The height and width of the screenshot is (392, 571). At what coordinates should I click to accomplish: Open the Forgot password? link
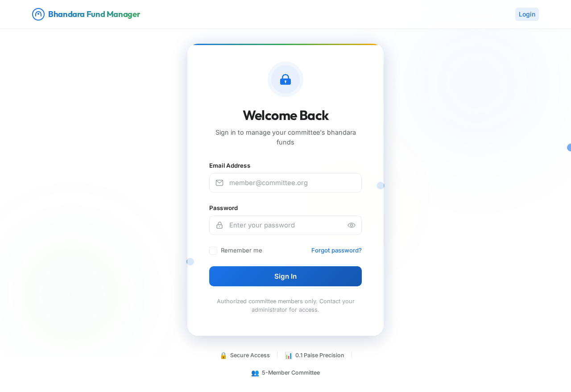point(336,250)
